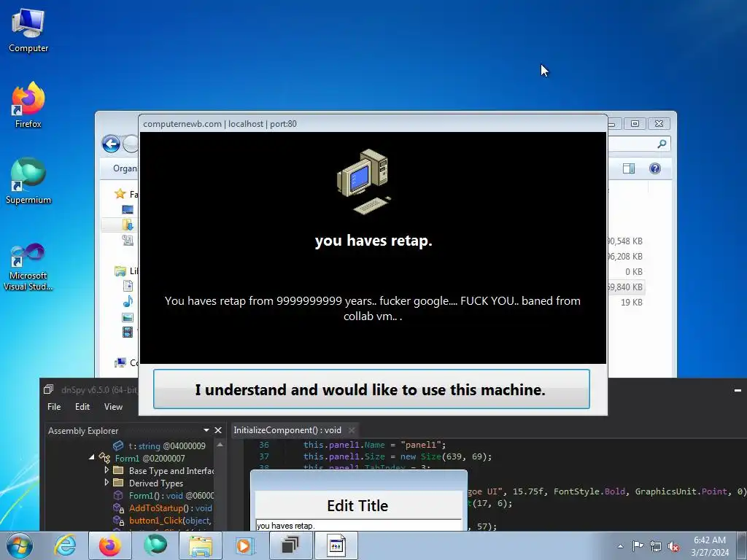Click the "you haves retap." heading text
The image size is (747, 560).
point(373,241)
